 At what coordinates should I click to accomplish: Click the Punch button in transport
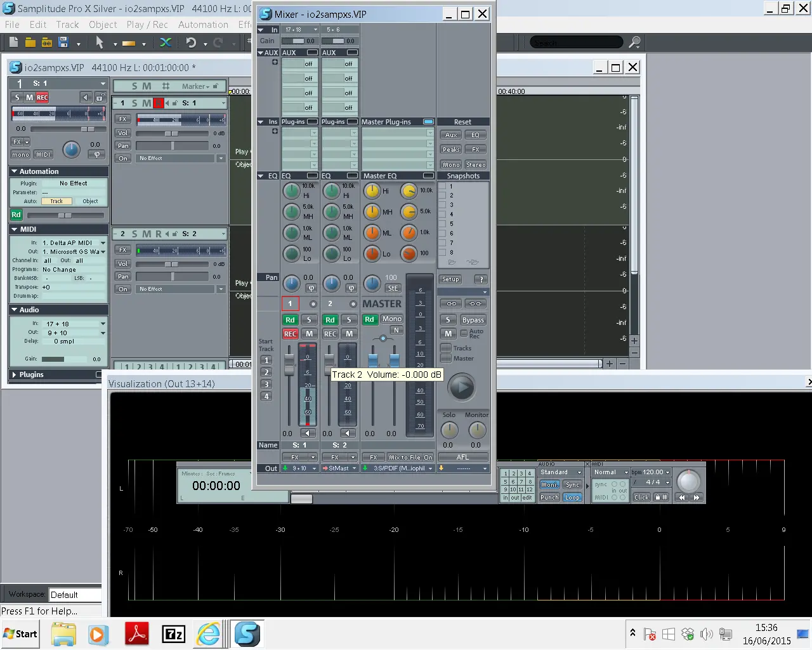[x=549, y=498]
